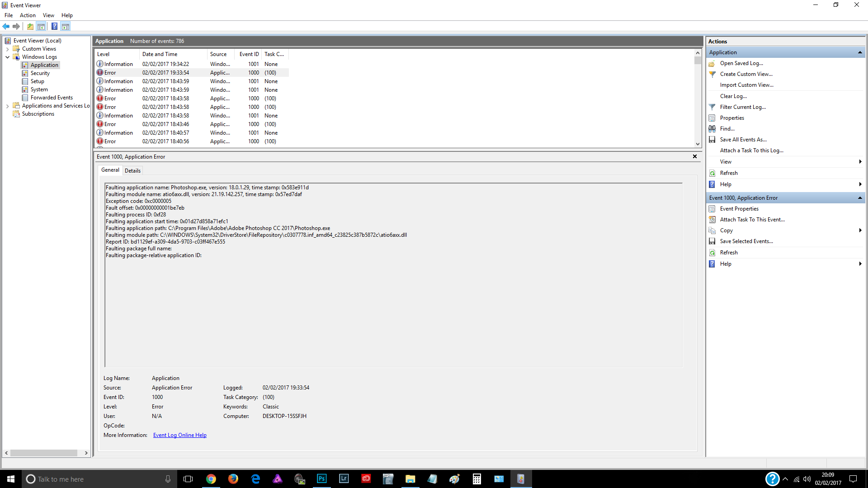Select the Details tab in event detail
868x488 pixels.
pos(132,170)
